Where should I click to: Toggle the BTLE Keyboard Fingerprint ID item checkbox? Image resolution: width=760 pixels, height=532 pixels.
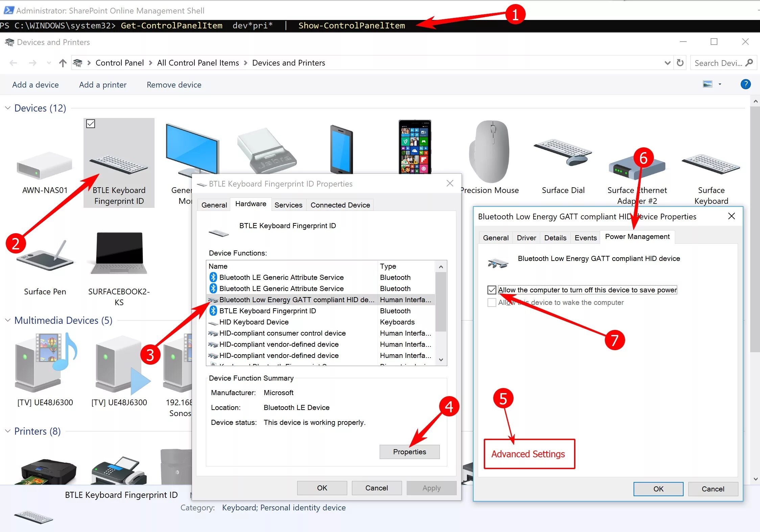pos(91,124)
